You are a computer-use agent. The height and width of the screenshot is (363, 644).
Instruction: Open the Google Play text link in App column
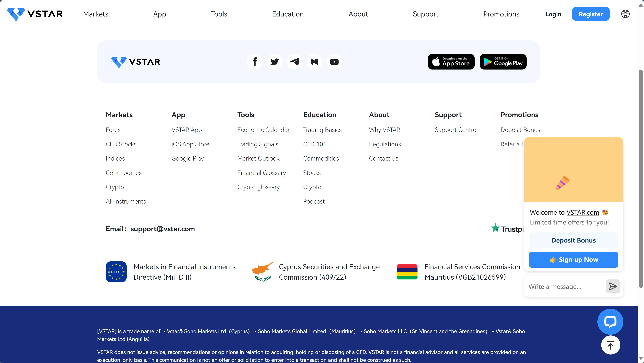tap(188, 158)
